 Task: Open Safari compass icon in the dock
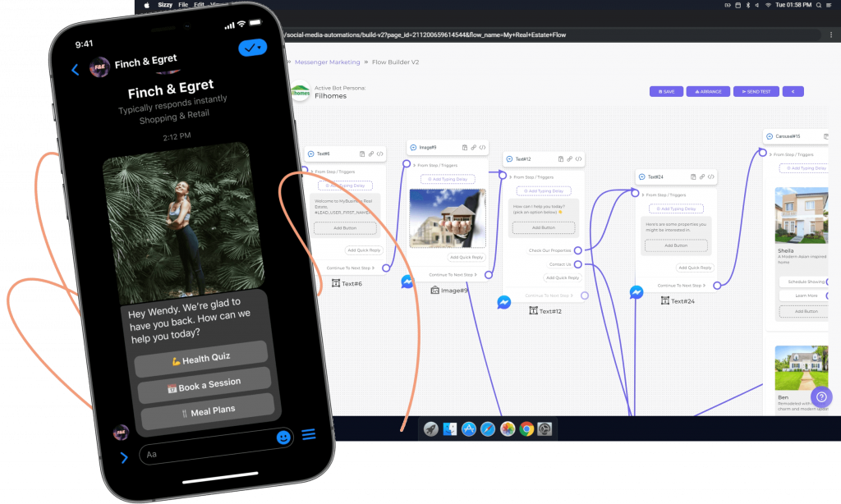[x=488, y=429]
